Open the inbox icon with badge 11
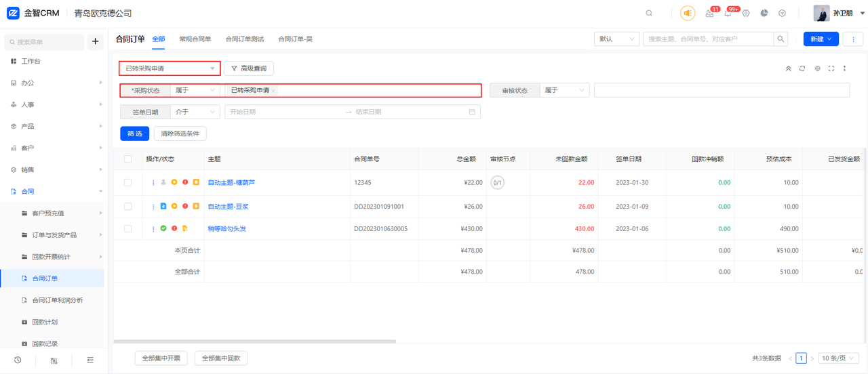Viewport: 868px width, 374px height. click(x=709, y=14)
